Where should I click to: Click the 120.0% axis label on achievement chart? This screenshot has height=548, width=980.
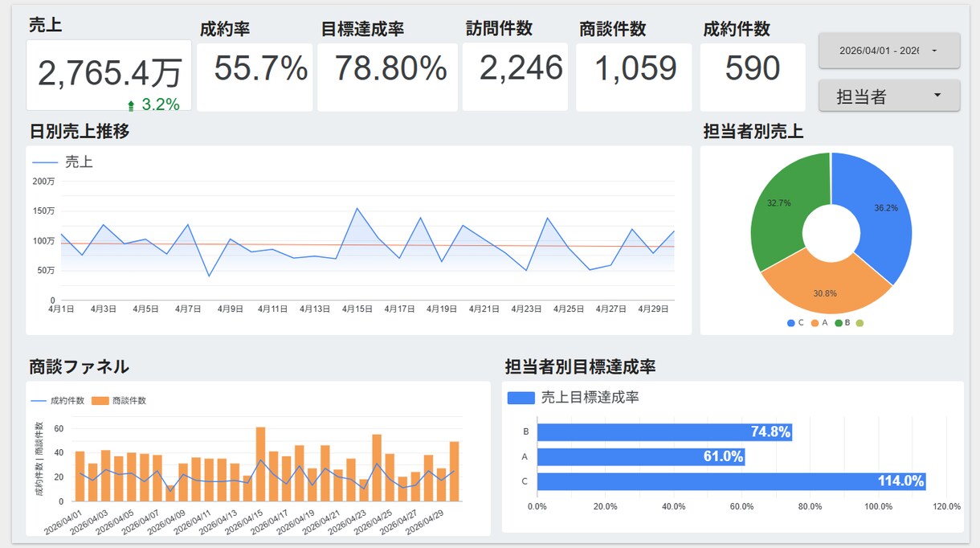pyautogui.click(x=947, y=507)
